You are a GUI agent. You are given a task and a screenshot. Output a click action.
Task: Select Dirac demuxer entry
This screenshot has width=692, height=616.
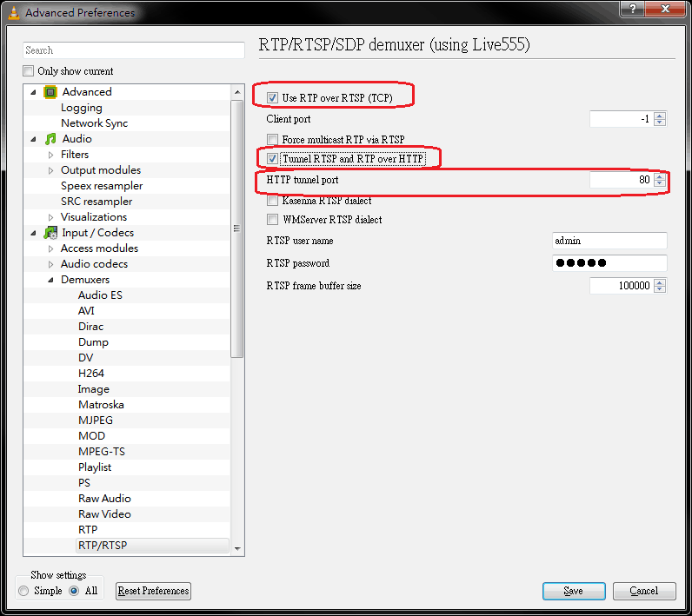[90, 327]
